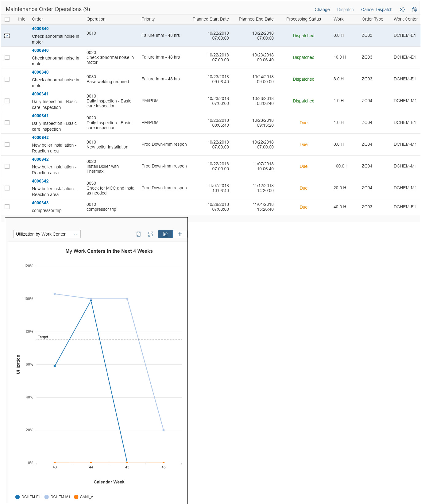
Task: Open Utilization by Work Center dropdown
Action: (x=47, y=234)
